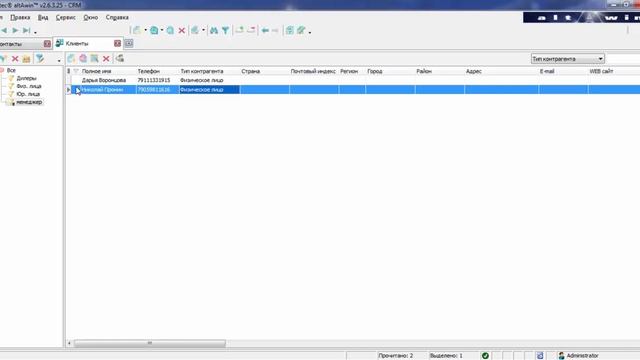The height and width of the screenshot is (360, 640).
Task: Go to next record navigation arrow
Action: (x=15, y=31)
